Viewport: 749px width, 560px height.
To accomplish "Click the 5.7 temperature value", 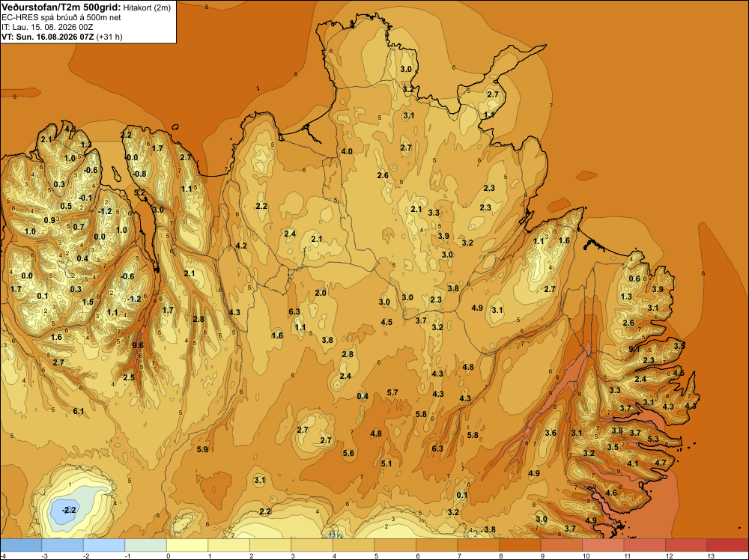I will [392, 392].
